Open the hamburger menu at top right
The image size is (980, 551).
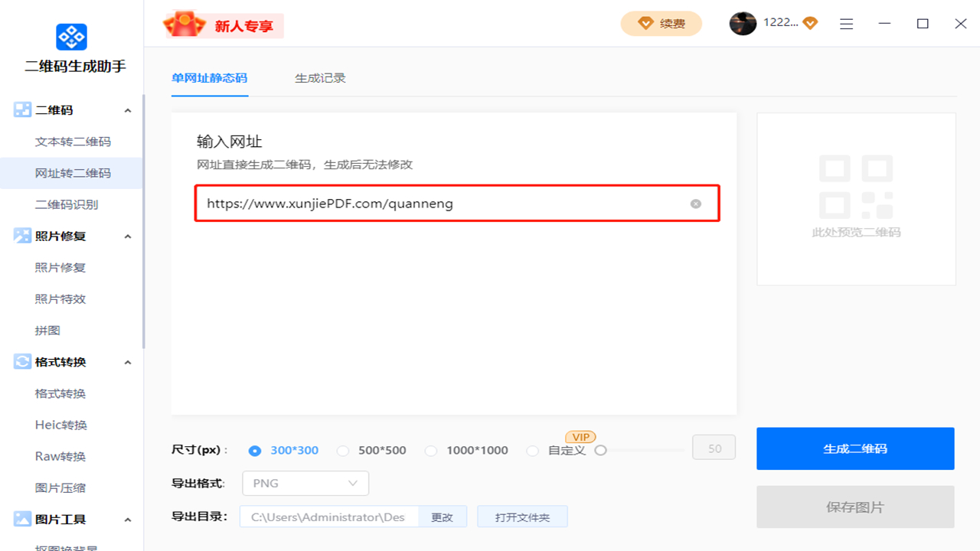tap(846, 24)
